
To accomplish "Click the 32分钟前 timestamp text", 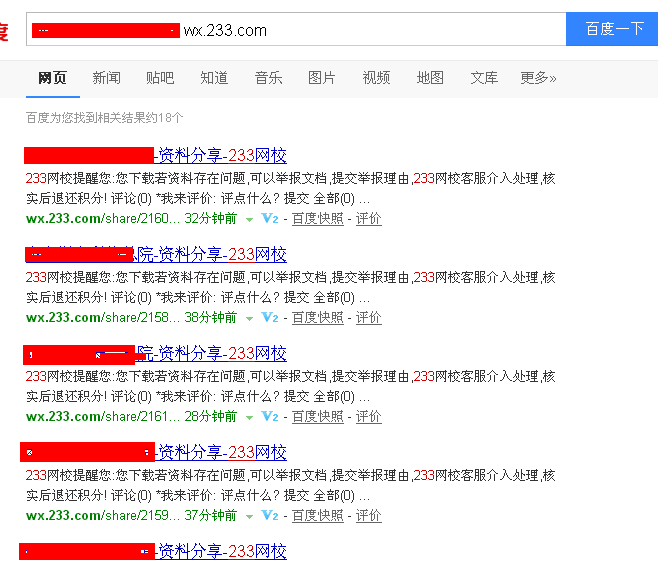I will pyautogui.click(x=211, y=219).
